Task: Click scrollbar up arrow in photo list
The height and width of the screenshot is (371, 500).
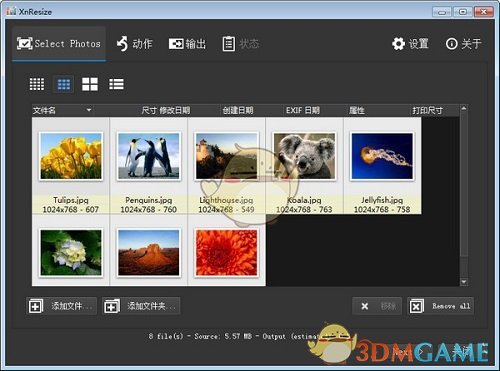Action: pos(464,108)
